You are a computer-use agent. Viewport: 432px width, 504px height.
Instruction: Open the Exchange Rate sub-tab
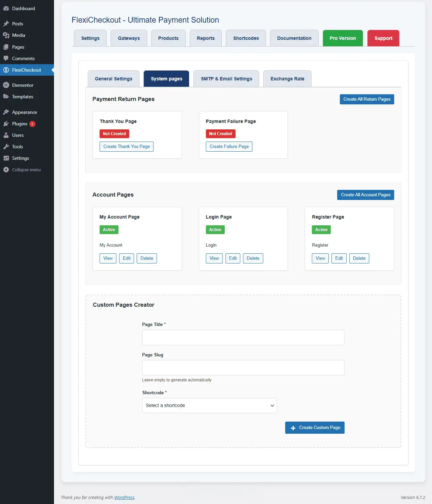(288, 79)
